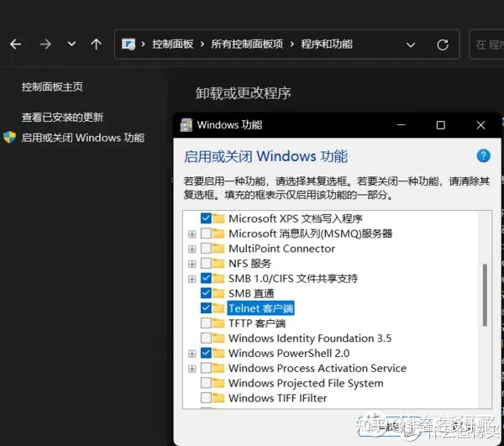This screenshot has width=504, height=446.
Task: Click the back navigation arrow
Action: (x=15, y=45)
